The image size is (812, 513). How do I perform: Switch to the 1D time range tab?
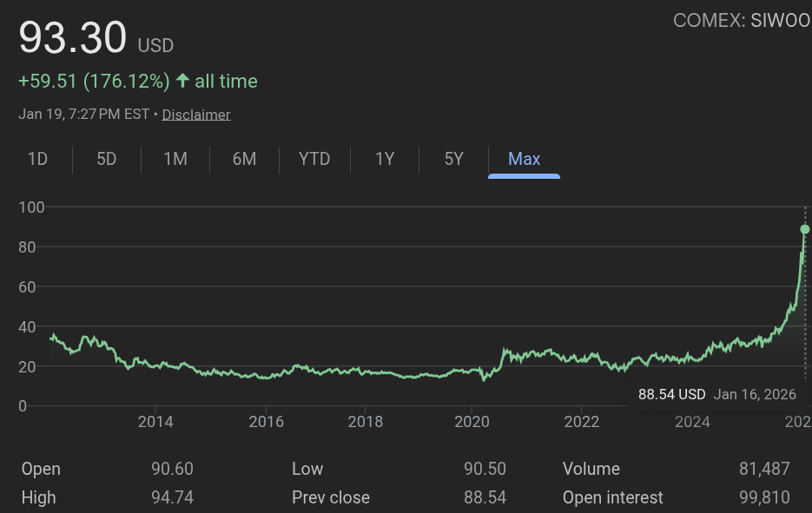pyautogui.click(x=37, y=159)
